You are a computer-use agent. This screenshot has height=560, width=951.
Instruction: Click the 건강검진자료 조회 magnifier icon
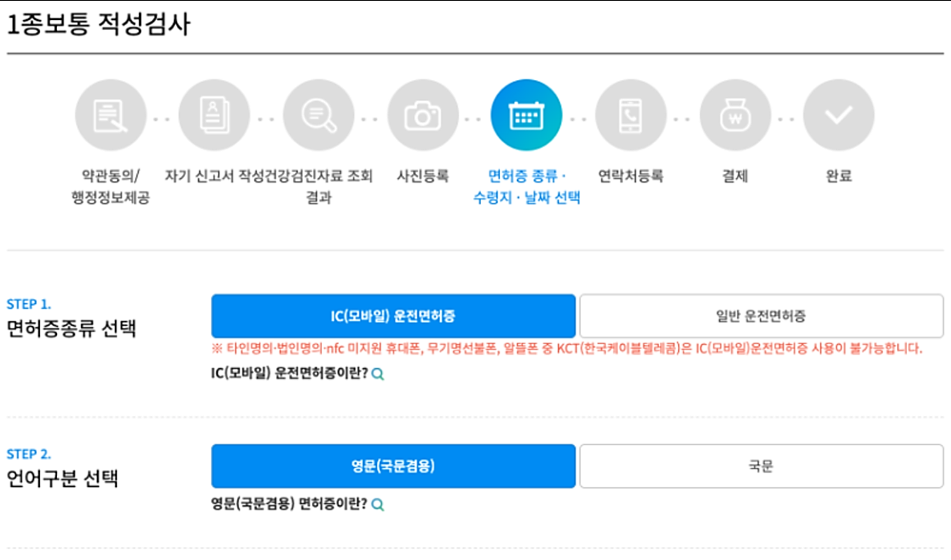(319, 114)
